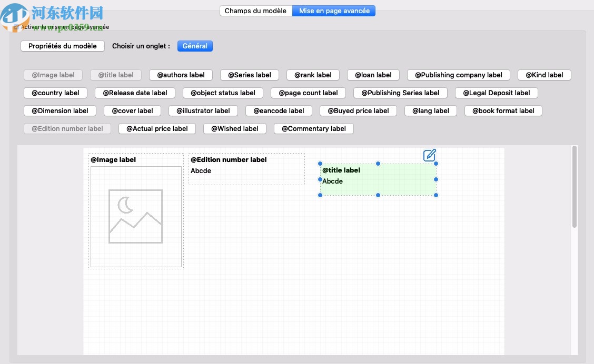Select the @Edition number label box on canvas
Image resolution: width=594 pixels, height=364 pixels.
[x=246, y=169]
